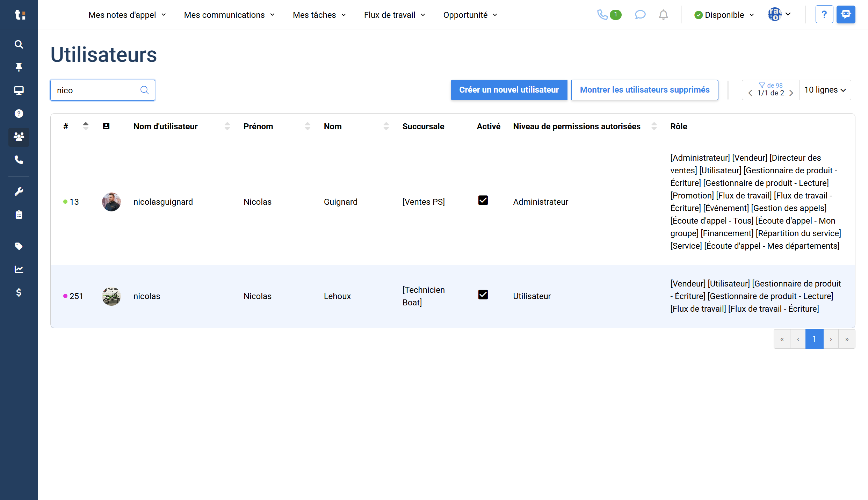
Task: Open the Mes communications menu
Action: click(229, 15)
